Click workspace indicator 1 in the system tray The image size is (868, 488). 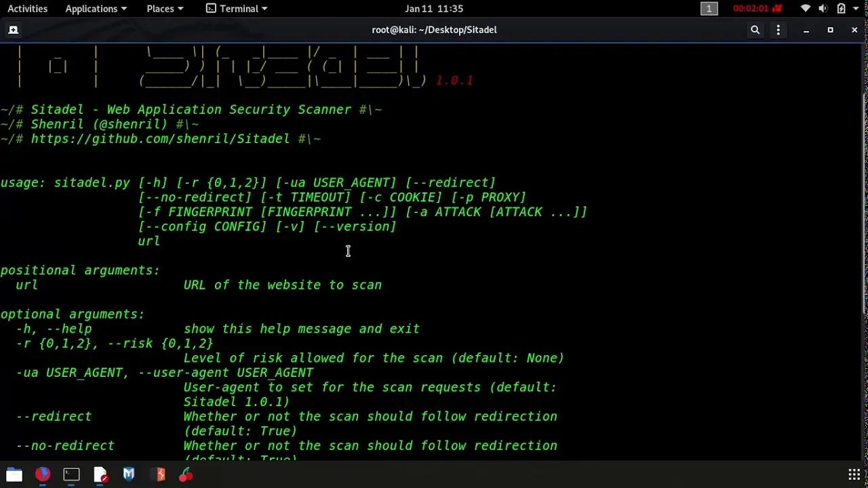(709, 8)
